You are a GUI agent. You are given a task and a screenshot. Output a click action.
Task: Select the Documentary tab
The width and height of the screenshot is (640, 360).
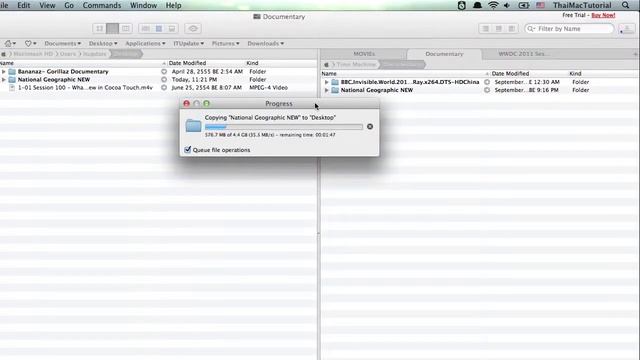(x=444, y=54)
